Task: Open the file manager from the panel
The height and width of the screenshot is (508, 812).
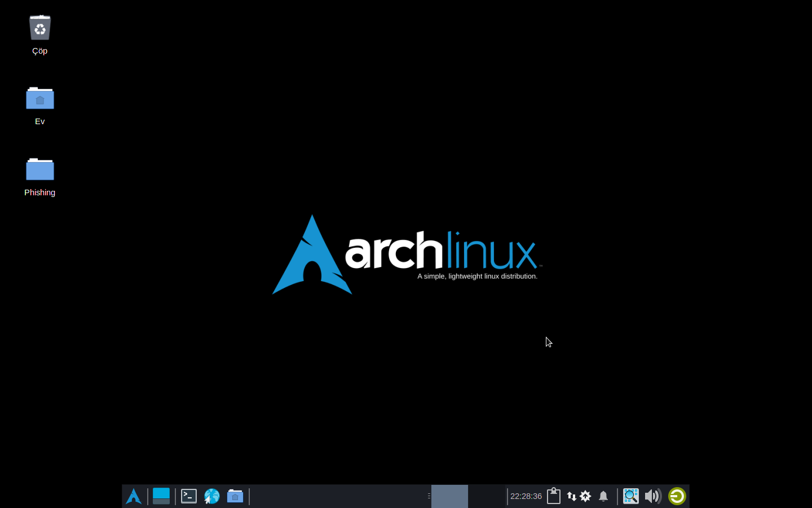Action: (x=235, y=496)
